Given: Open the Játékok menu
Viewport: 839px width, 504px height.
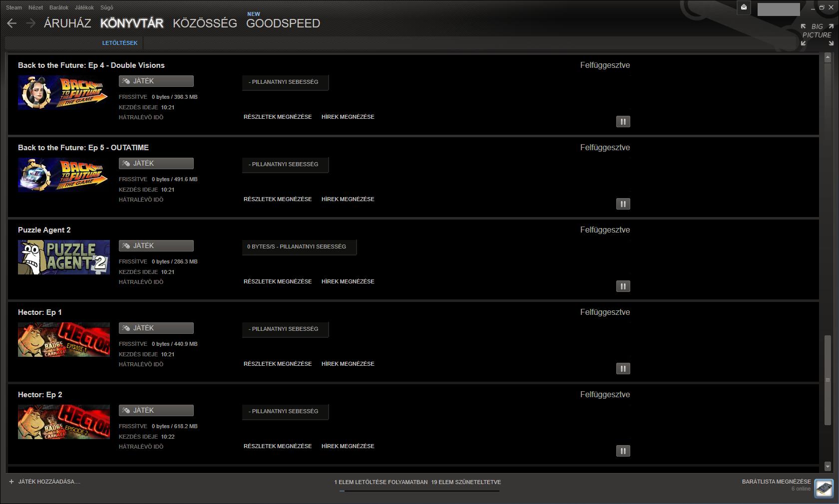Looking at the screenshot, I should [84, 7].
